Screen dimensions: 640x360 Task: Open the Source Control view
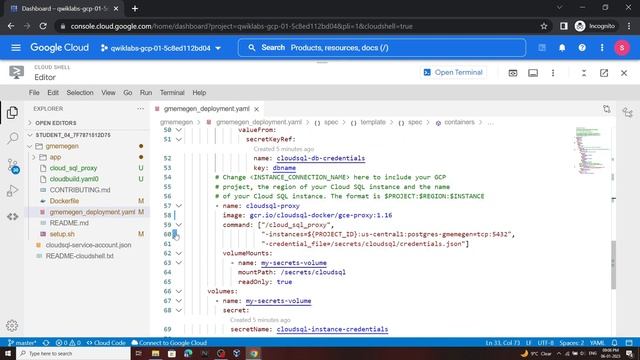(13, 166)
